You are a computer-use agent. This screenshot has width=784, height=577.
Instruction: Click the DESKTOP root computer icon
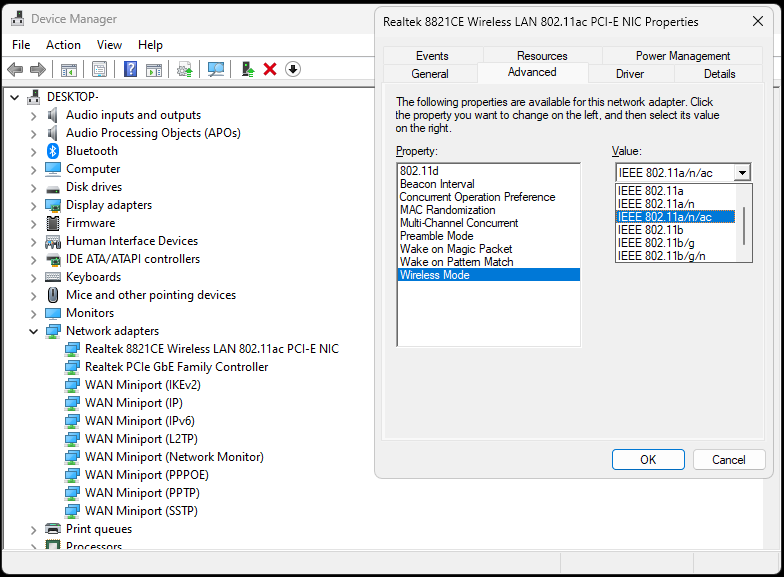point(34,96)
